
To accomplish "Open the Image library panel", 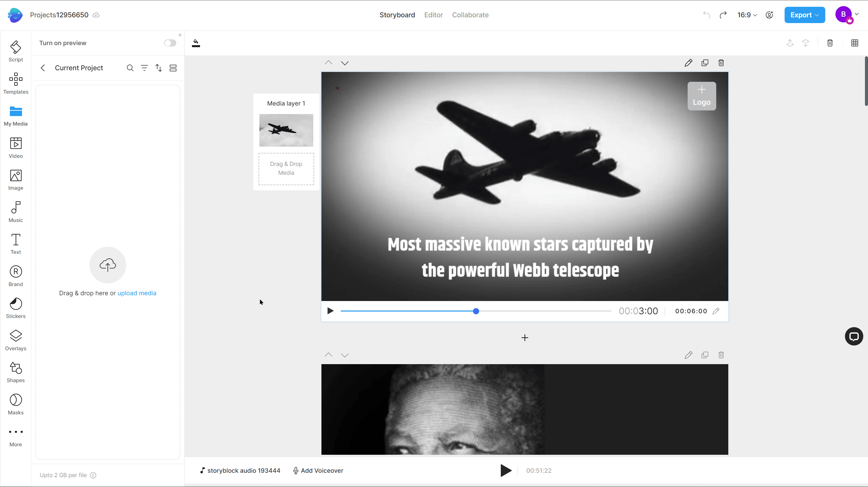I will 16,180.
